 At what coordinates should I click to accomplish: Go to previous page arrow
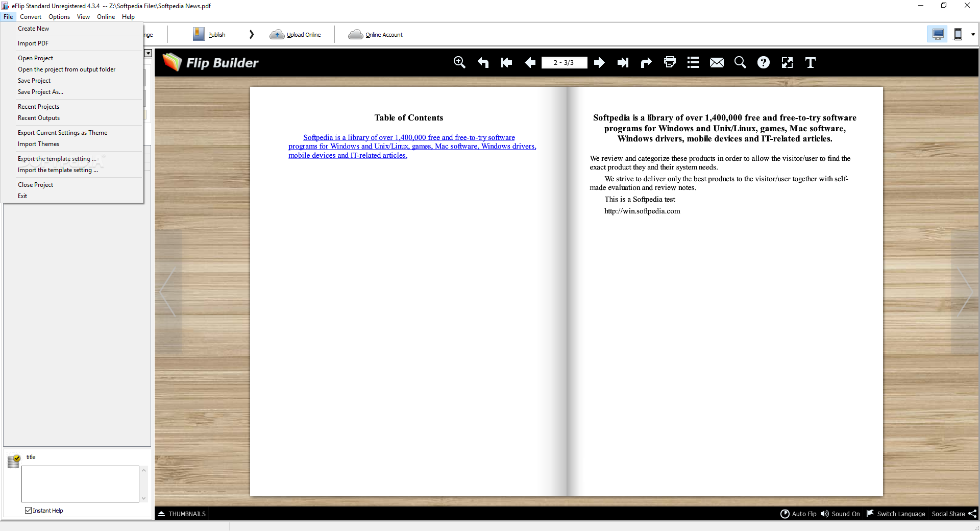pos(530,62)
